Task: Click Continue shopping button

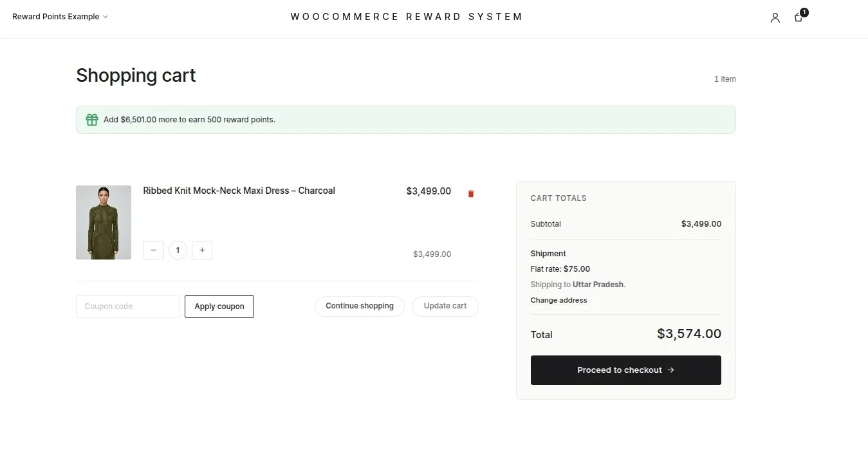Action: pyautogui.click(x=360, y=306)
